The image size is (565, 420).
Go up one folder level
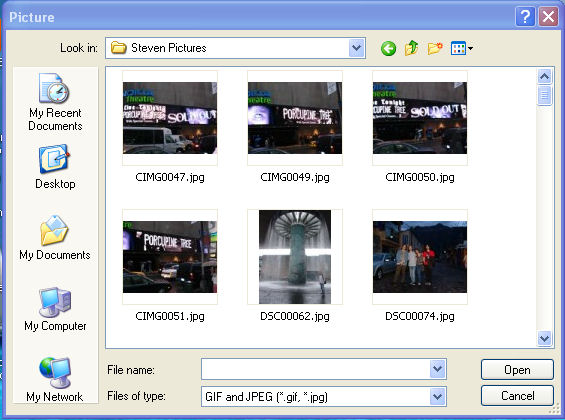click(411, 48)
